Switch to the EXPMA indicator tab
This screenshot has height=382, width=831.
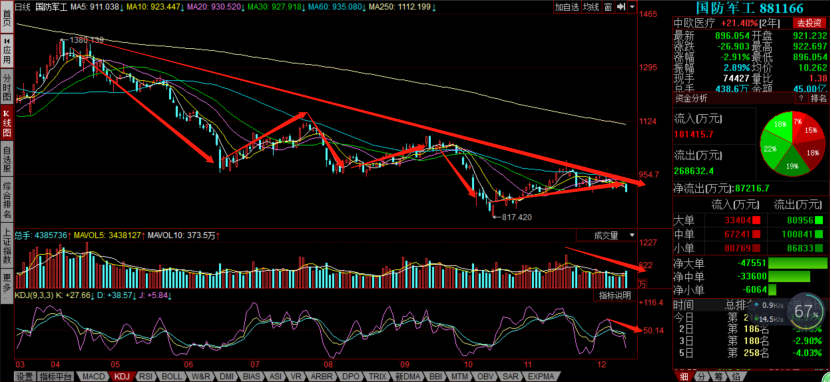[540, 377]
